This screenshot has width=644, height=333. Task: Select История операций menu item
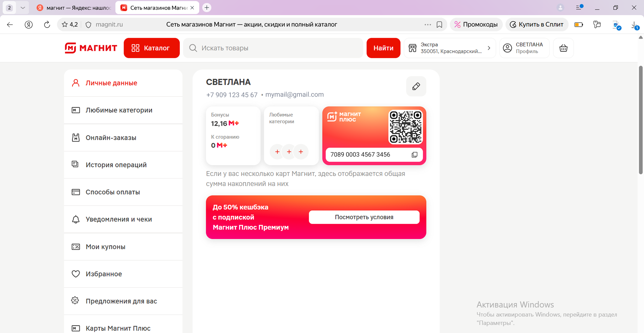coord(116,165)
